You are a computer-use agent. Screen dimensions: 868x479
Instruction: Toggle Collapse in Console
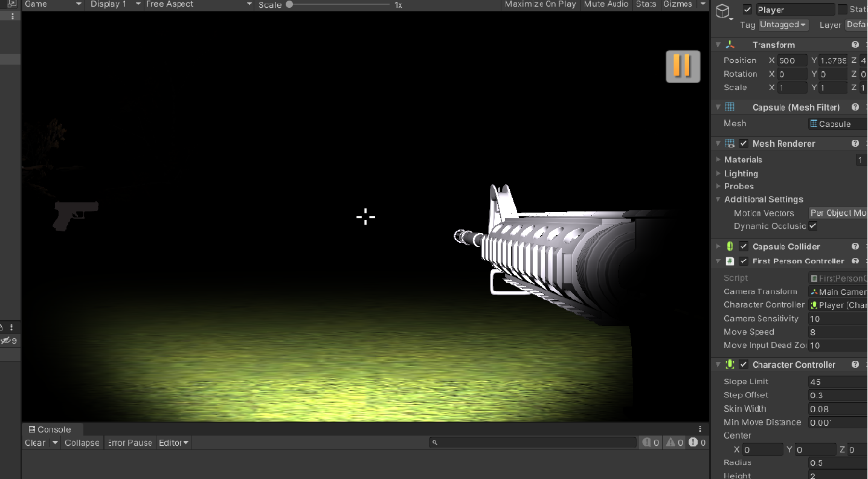coord(82,443)
